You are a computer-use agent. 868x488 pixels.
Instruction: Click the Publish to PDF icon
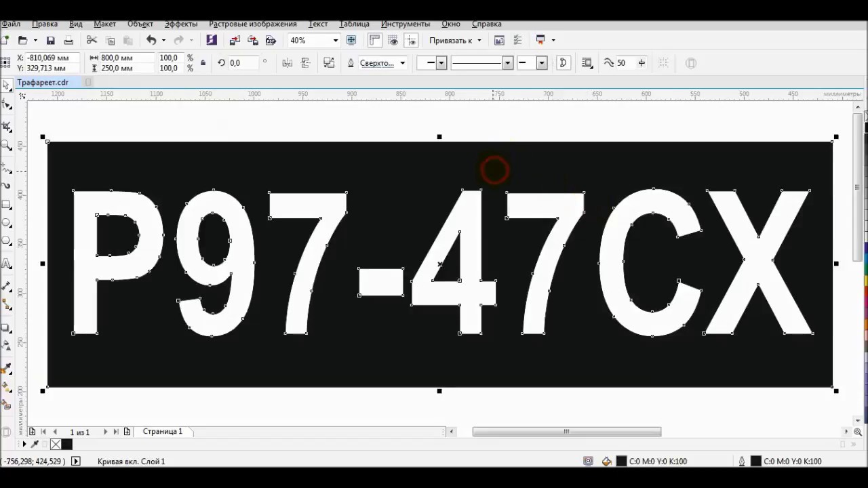[x=271, y=41]
